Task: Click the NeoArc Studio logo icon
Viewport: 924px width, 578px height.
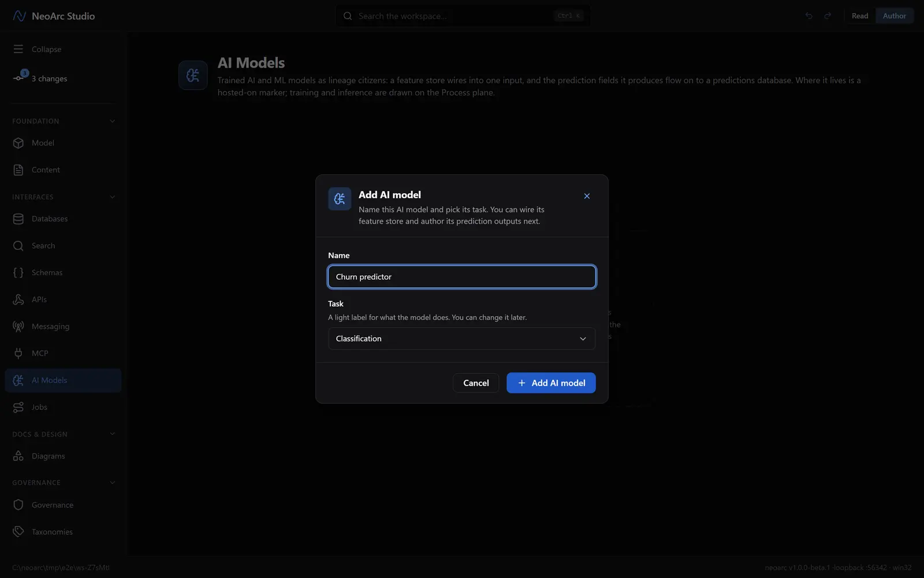Action: (x=19, y=16)
